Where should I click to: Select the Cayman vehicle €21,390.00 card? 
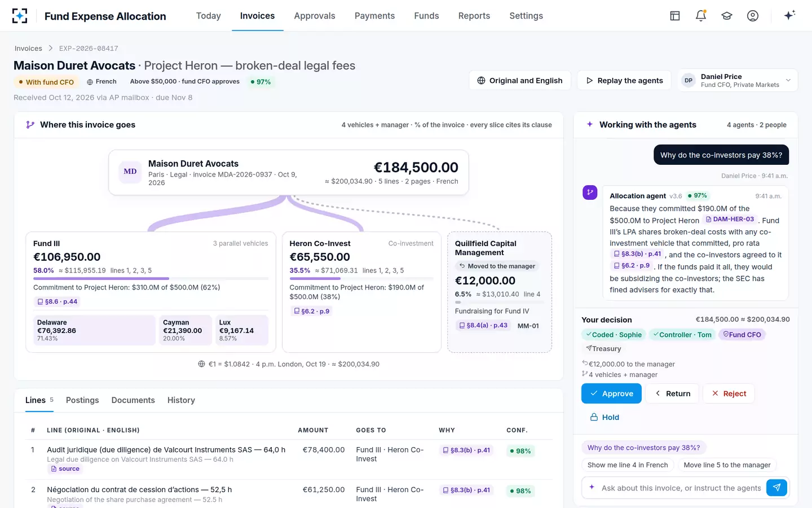point(186,330)
